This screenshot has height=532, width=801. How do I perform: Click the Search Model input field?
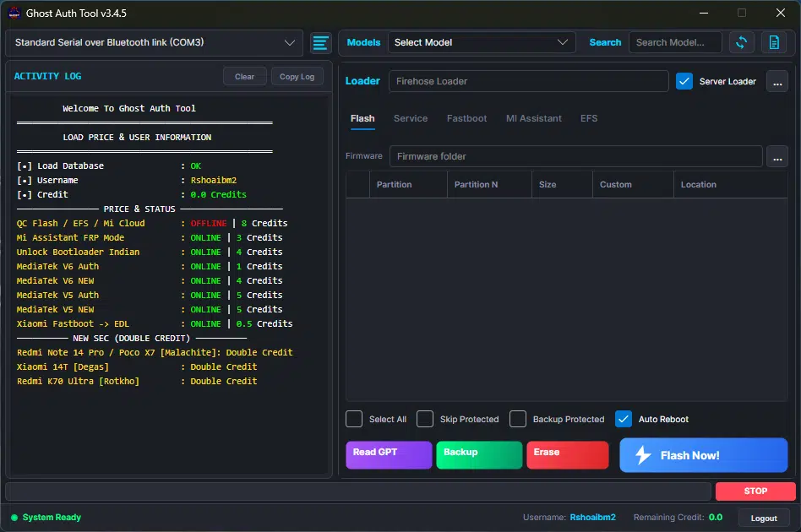(x=675, y=42)
